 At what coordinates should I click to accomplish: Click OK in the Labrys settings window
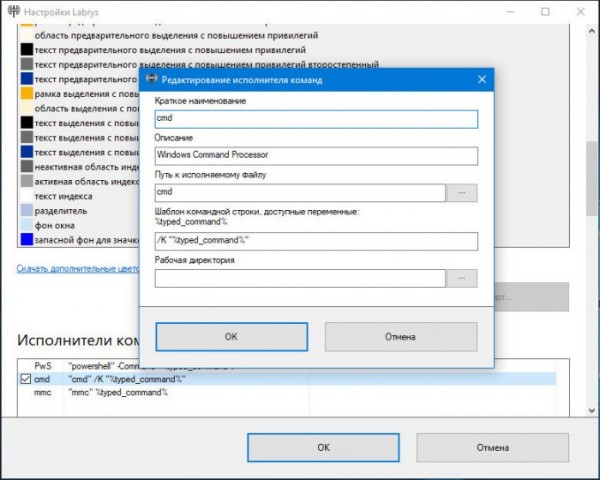pos(323,447)
